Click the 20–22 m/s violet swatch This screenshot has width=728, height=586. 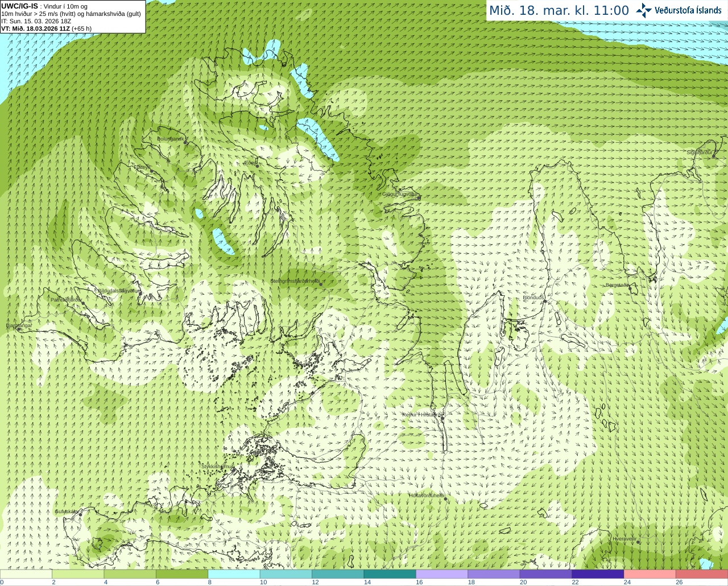[x=546, y=574]
